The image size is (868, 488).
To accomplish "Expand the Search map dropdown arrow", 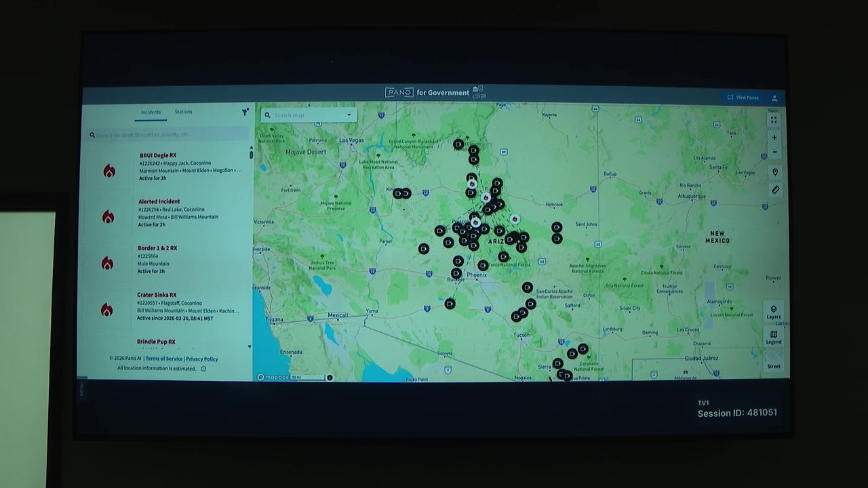I will click(349, 115).
